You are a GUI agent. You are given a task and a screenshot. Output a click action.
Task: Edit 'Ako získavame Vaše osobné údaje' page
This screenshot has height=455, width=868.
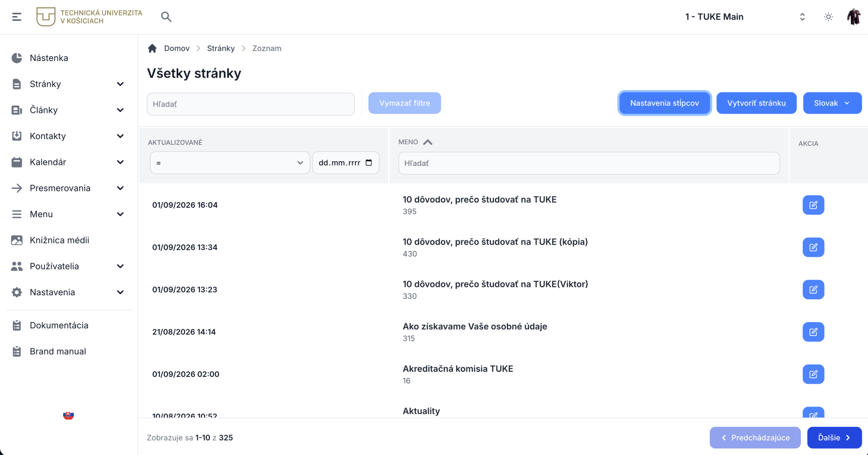(x=813, y=332)
